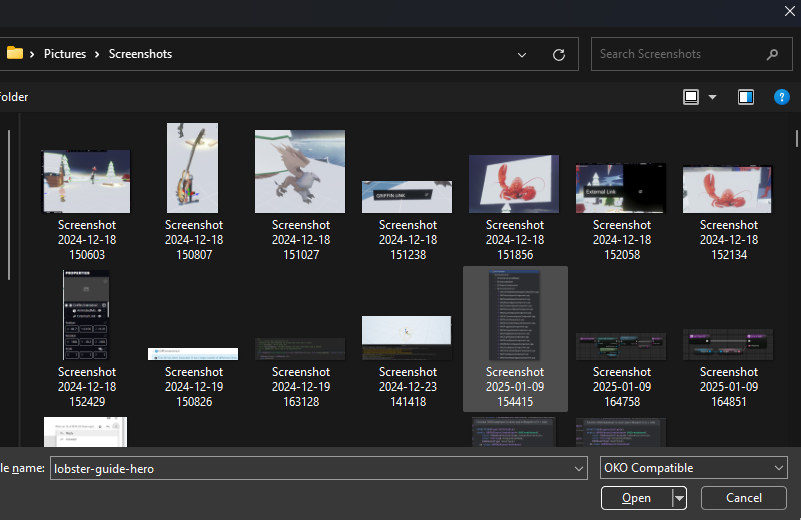Navigate to Pictures in the breadcrumb
The image size is (801, 520).
[65, 54]
